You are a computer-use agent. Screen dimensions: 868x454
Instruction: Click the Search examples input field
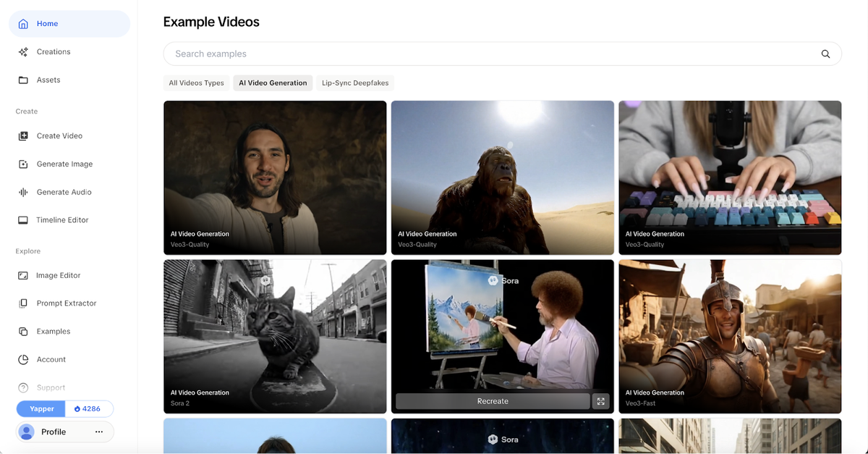pos(434,54)
